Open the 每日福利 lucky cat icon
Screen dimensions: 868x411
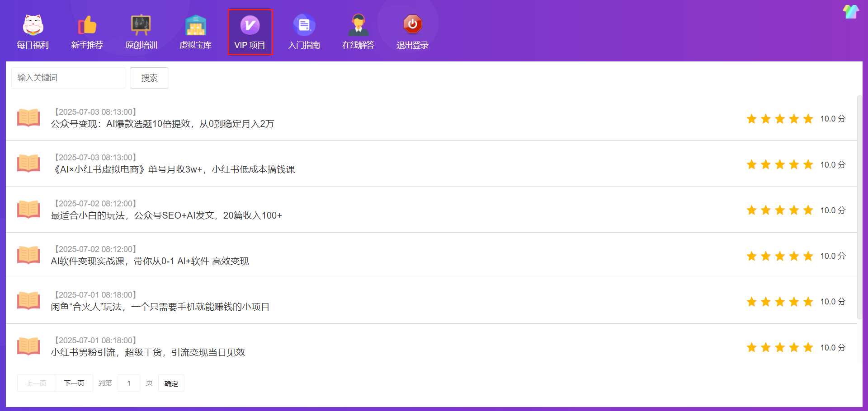pyautogui.click(x=33, y=24)
